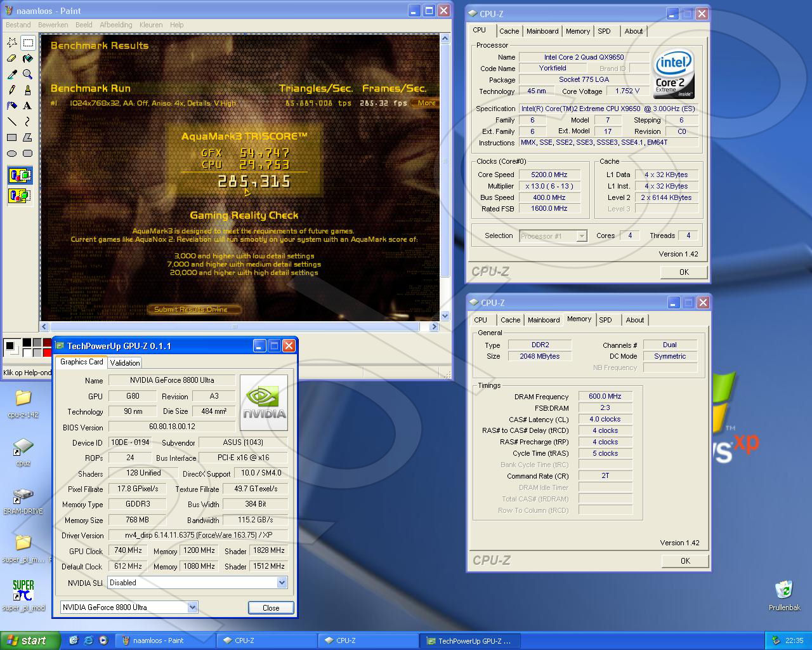Select the Ellipse tool in Paint
812x650 pixels.
12,153
